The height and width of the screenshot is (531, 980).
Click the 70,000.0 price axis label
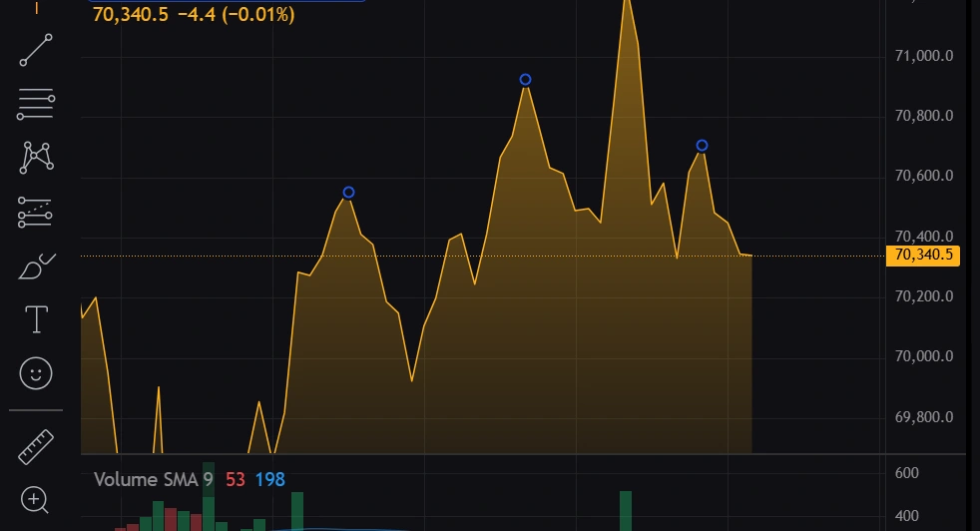924,356
